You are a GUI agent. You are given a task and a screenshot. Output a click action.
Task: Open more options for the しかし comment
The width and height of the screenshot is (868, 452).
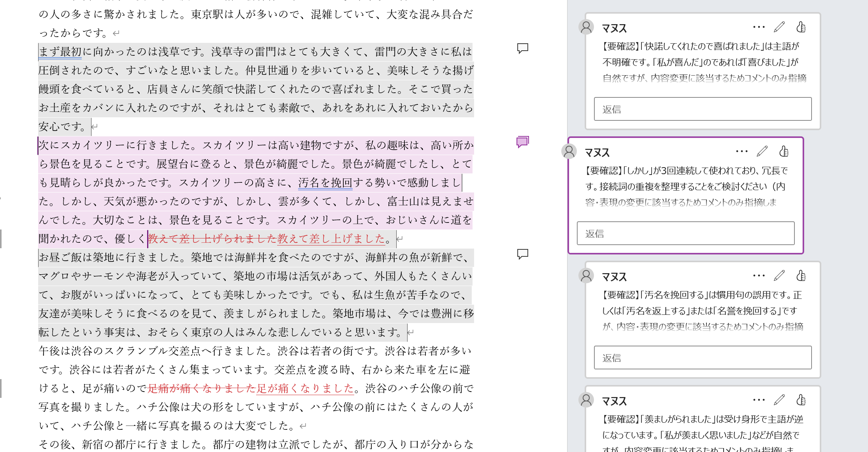[x=741, y=152]
